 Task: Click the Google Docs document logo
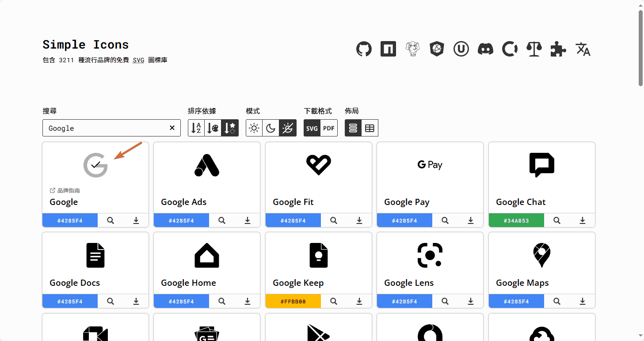pyautogui.click(x=95, y=255)
